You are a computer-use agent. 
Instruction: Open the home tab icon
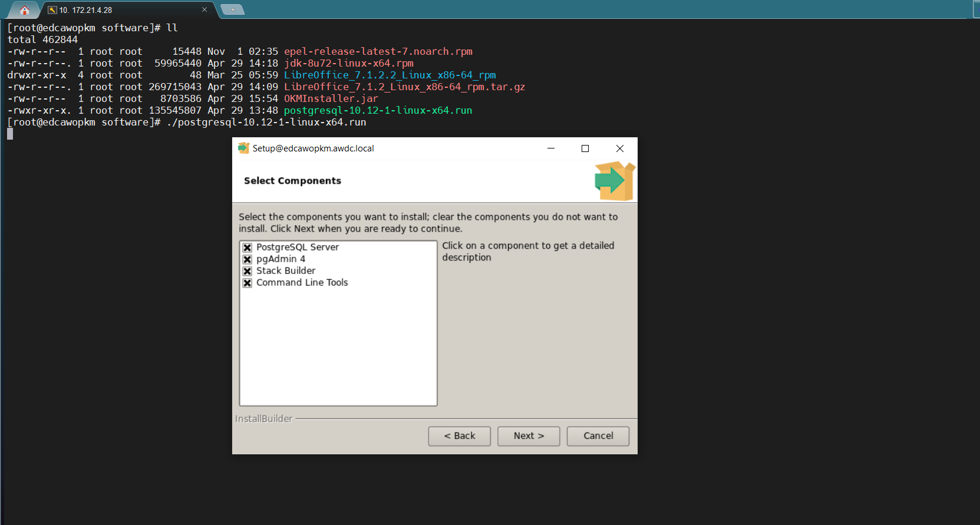point(24,10)
